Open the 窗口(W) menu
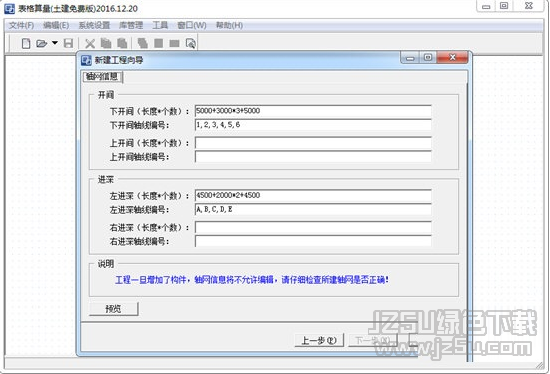550x374 pixels. 192,25
